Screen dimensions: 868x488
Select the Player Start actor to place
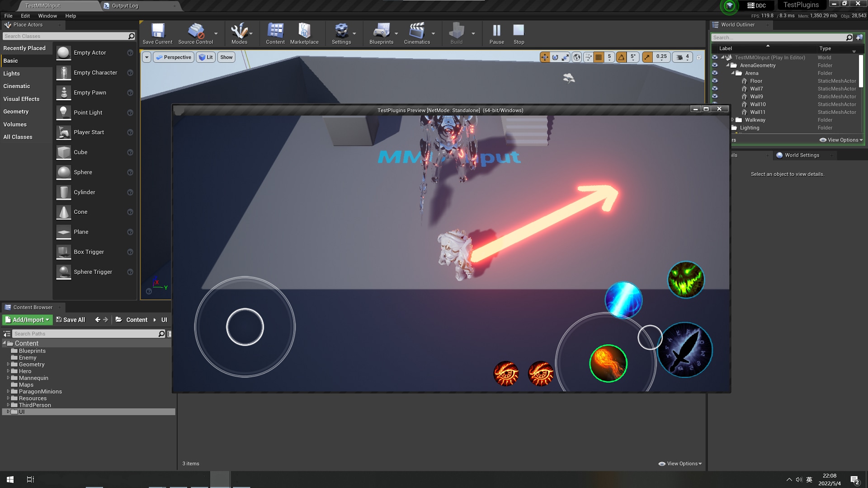(x=89, y=132)
